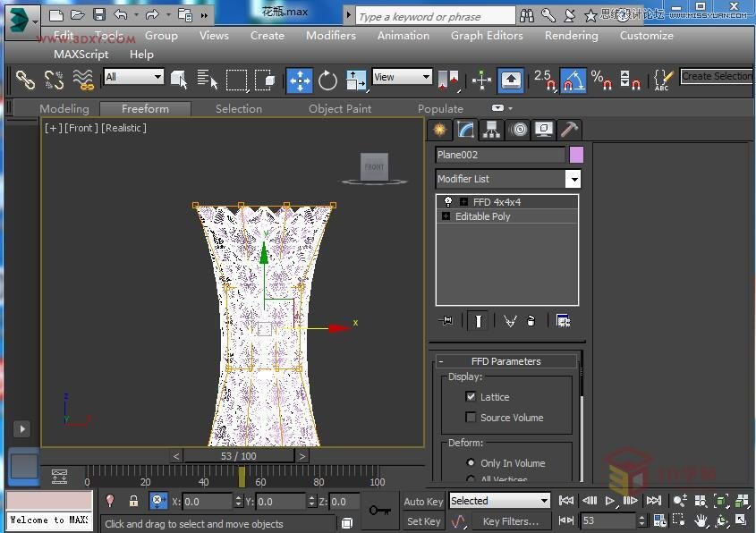This screenshot has height=533, width=756.
Task: Select the Only In Volume radio button
Action: point(471,462)
